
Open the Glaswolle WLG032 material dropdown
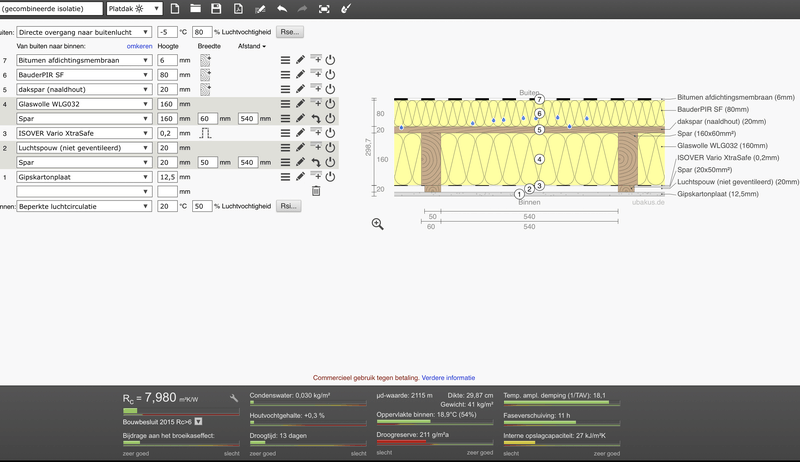[84, 104]
